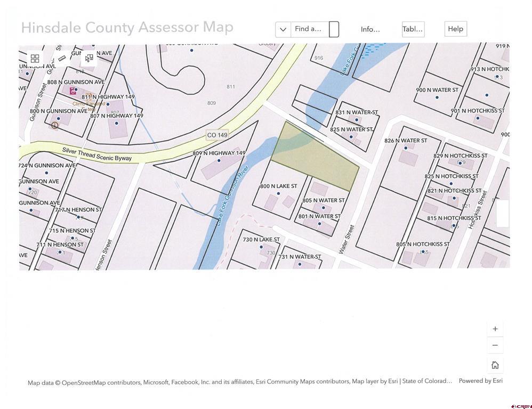Select the 826 N WATER ST parcel label
The width and height of the screenshot is (532, 409).
pyautogui.click(x=406, y=140)
